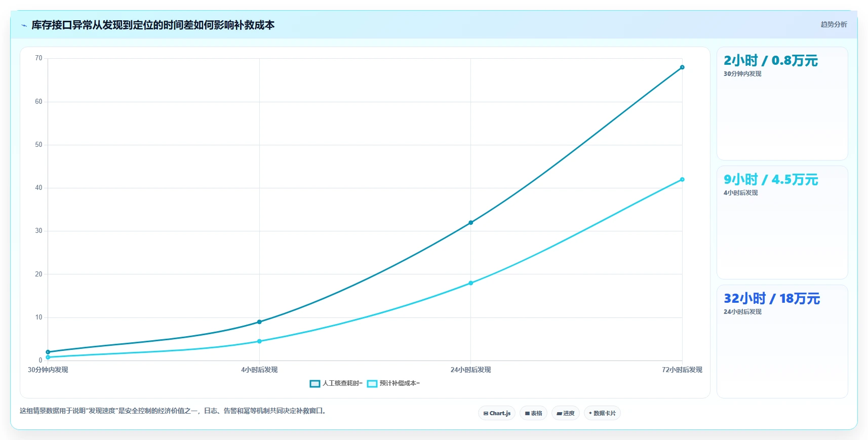This screenshot has height=440, width=868.
Task: Click the y-axis value 20
Action: click(x=38, y=274)
